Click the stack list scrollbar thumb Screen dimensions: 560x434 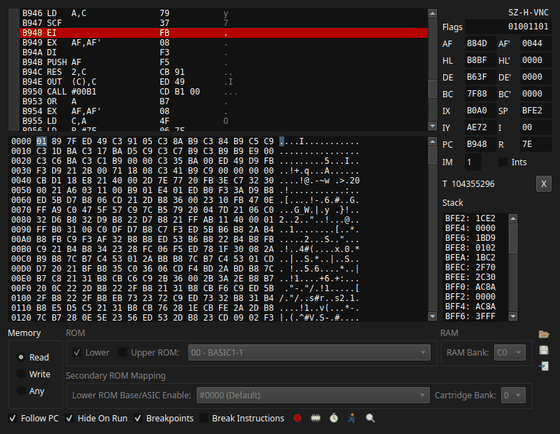513,238
